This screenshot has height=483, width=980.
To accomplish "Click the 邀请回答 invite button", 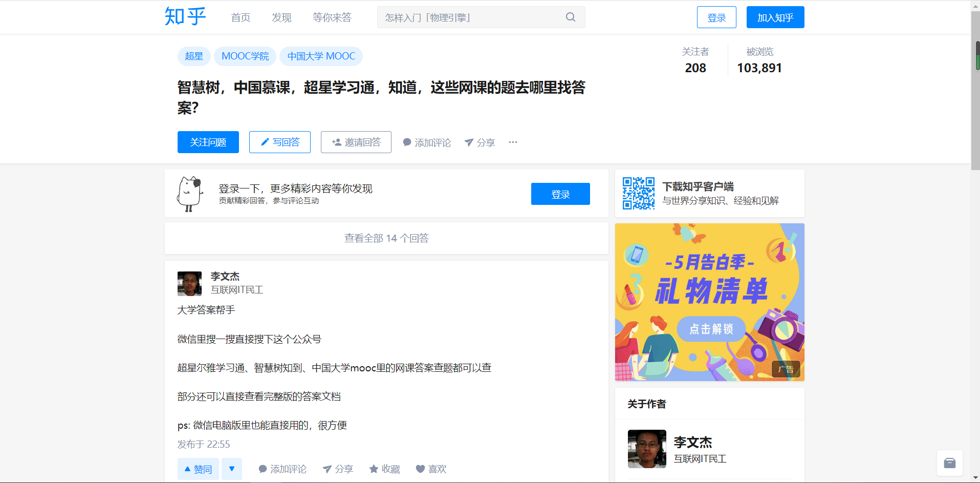I will point(356,142).
